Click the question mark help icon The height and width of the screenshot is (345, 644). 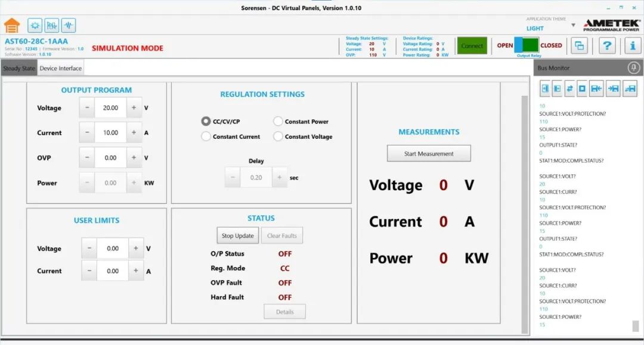606,46
